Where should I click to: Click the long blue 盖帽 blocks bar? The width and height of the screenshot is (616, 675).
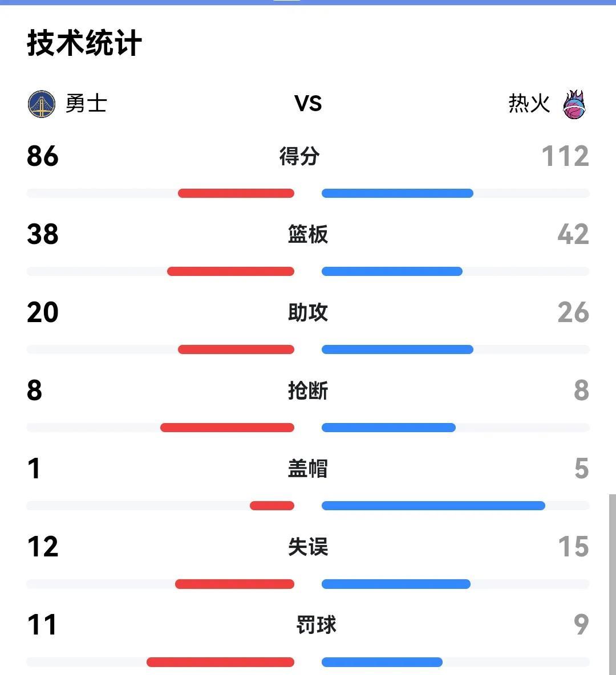click(x=433, y=505)
